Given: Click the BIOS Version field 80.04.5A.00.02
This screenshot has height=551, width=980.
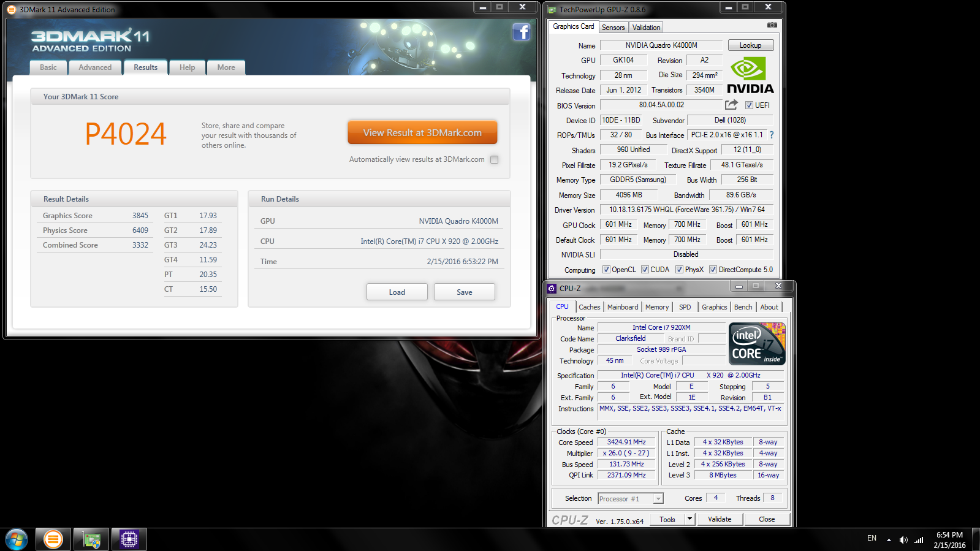Looking at the screenshot, I should [x=661, y=105].
